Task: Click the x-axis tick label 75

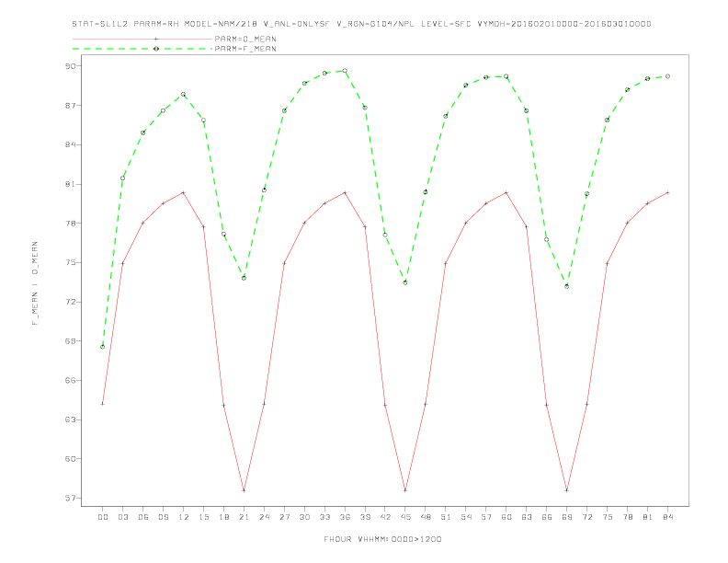Action: click(x=608, y=517)
